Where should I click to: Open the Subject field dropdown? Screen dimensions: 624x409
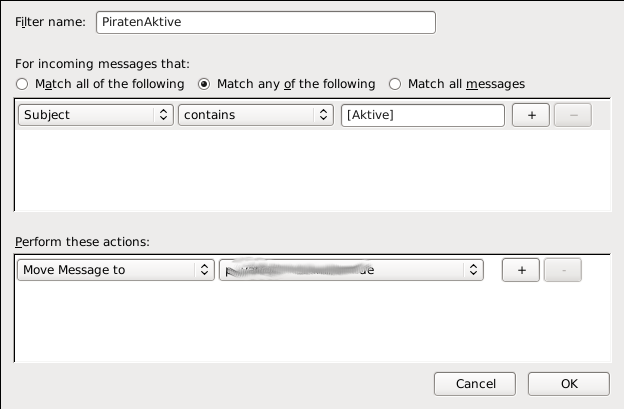click(96, 115)
